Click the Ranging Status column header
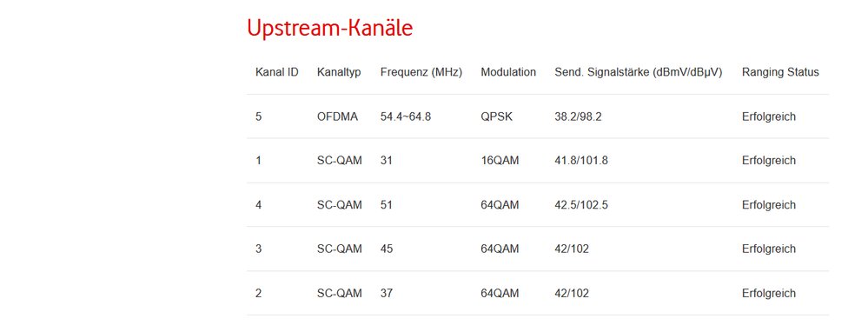This screenshot has width=868, height=332. coord(780,72)
